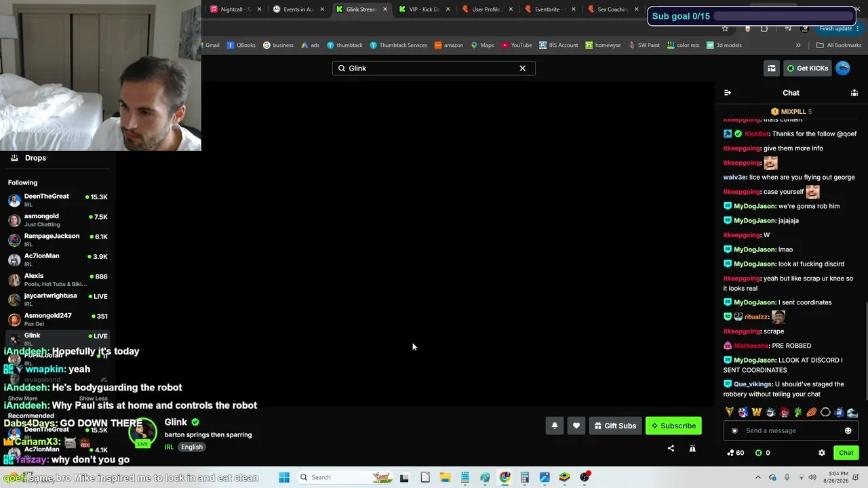The image size is (868, 488).
Task: Click the English language tag
Action: (x=192, y=447)
